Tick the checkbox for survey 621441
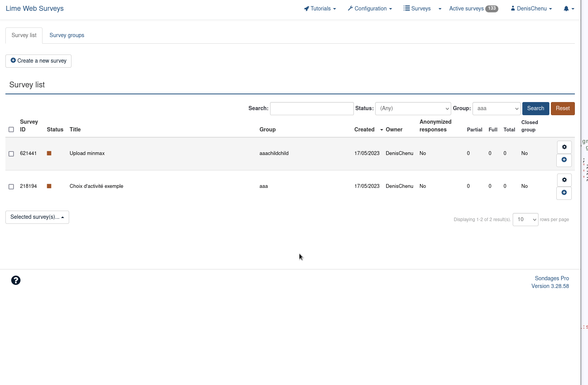 click(11, 154)
